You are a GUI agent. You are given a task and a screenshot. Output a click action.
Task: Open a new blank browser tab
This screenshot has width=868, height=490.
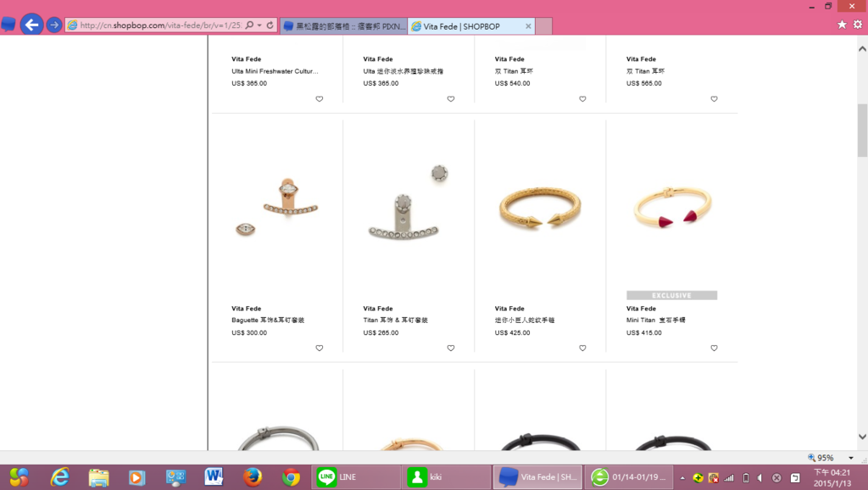543,26
